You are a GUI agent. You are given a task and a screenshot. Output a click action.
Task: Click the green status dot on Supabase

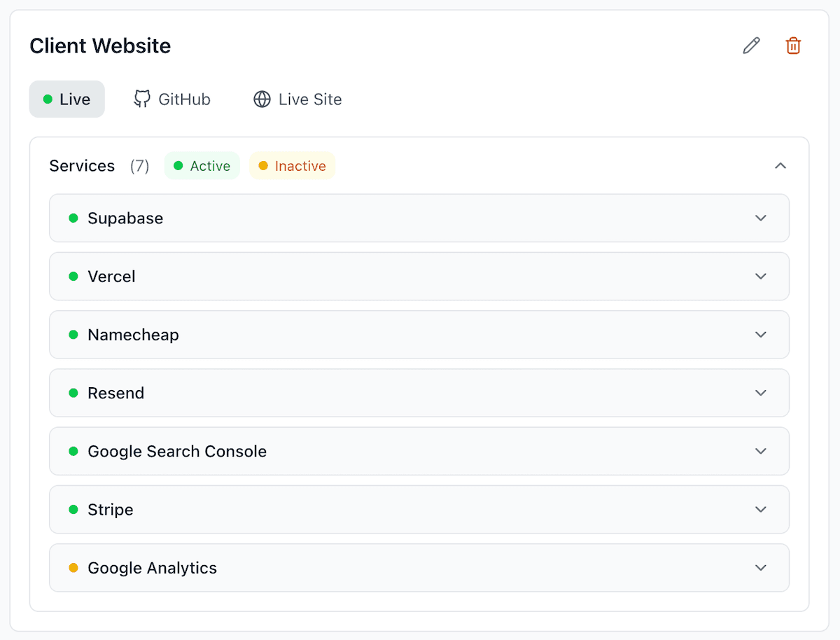[x=73, y=218]
